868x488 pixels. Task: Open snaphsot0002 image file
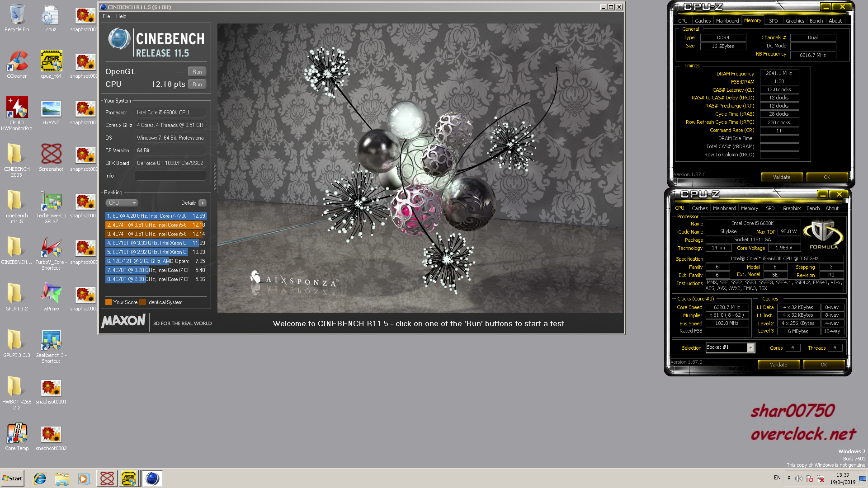[51, 437]
